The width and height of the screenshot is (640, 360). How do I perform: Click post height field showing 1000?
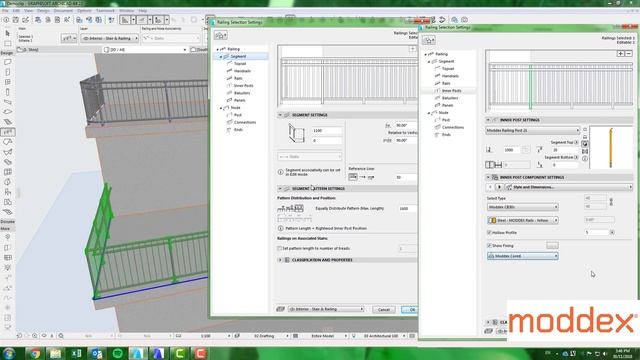click(511, 150)
